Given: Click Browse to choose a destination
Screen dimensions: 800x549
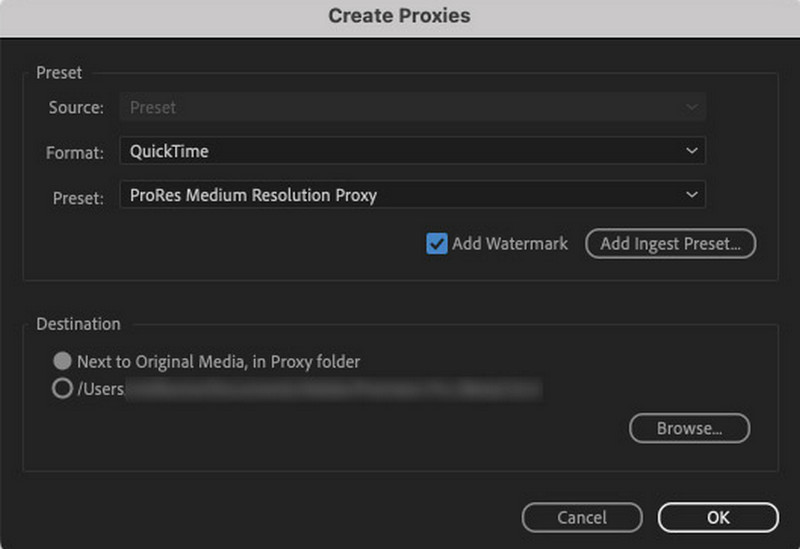Looking at the screenshot, I should pos(689,428).
